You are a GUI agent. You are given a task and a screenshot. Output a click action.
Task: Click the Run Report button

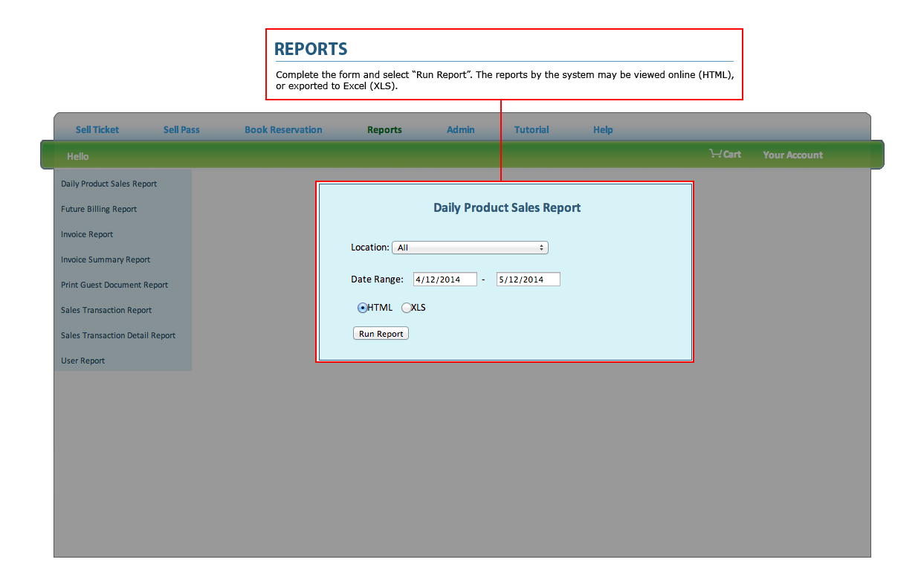point(381,334)
